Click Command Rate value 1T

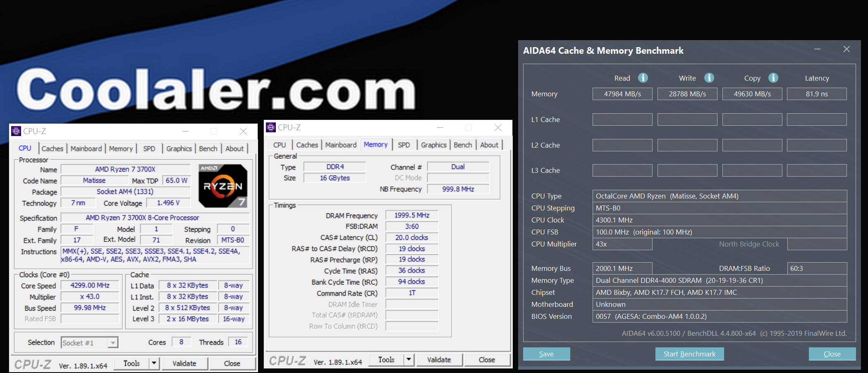[x=412, y=293]
